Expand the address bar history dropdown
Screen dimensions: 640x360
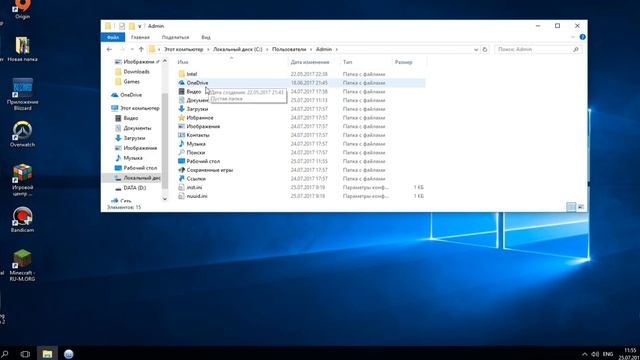pyautogui.click(x=476, y=49)
